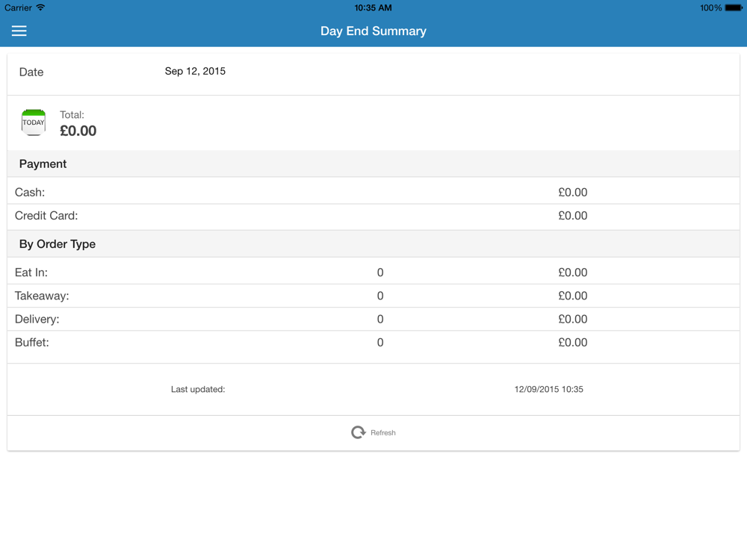Click the Credit Card amount value
Screen dimensions: 747x560
pyautogui.click(x=572, y=216)
